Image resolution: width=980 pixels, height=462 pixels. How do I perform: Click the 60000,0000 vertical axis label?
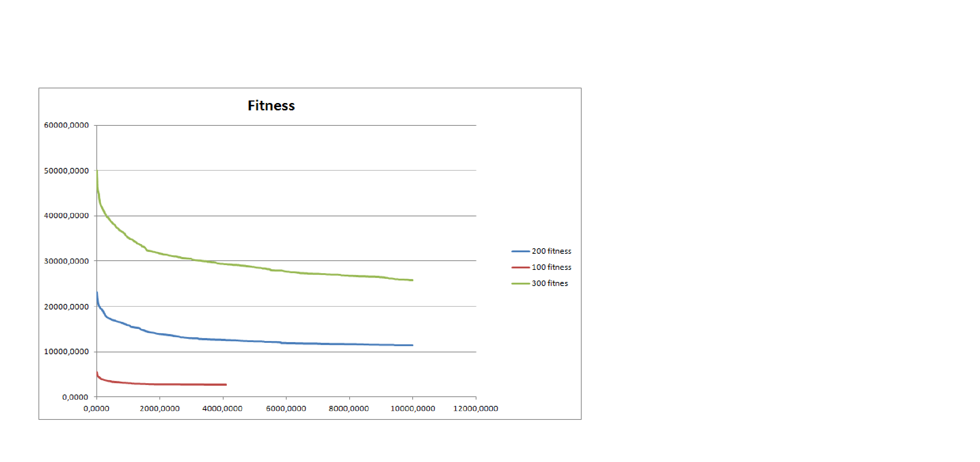(x=66, y=125)
